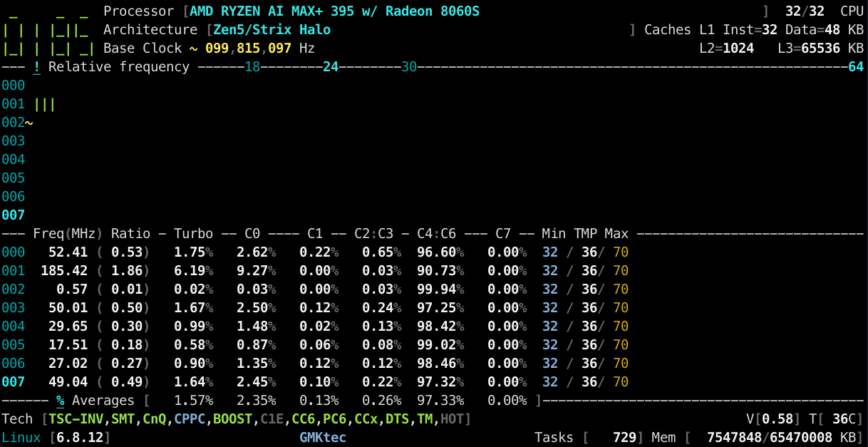
Task: Select the CPPC flag in Tech row
Action: point(190,419)
